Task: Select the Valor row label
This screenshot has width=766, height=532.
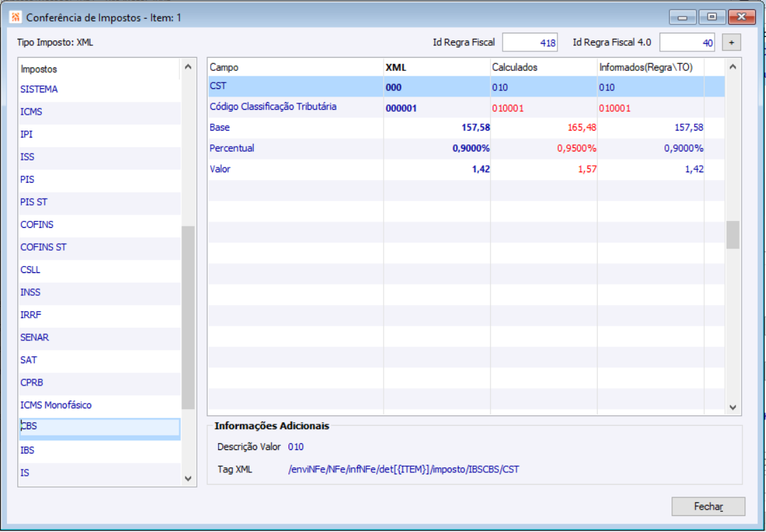Action: [220, 169]
